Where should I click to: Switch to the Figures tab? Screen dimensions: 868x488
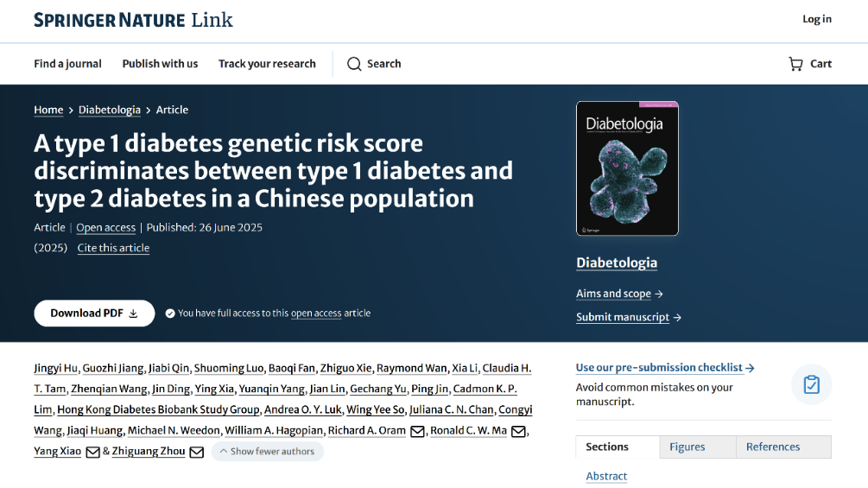pos(687,447)
